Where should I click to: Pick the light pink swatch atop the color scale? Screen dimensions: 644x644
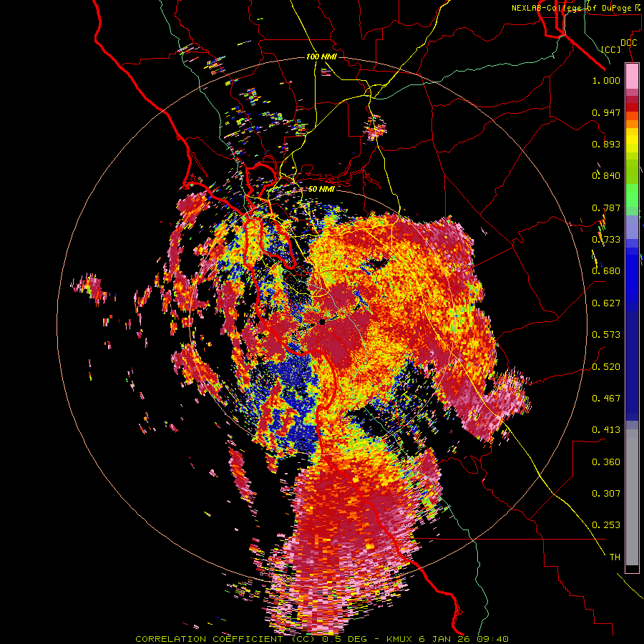click(632, 76)
